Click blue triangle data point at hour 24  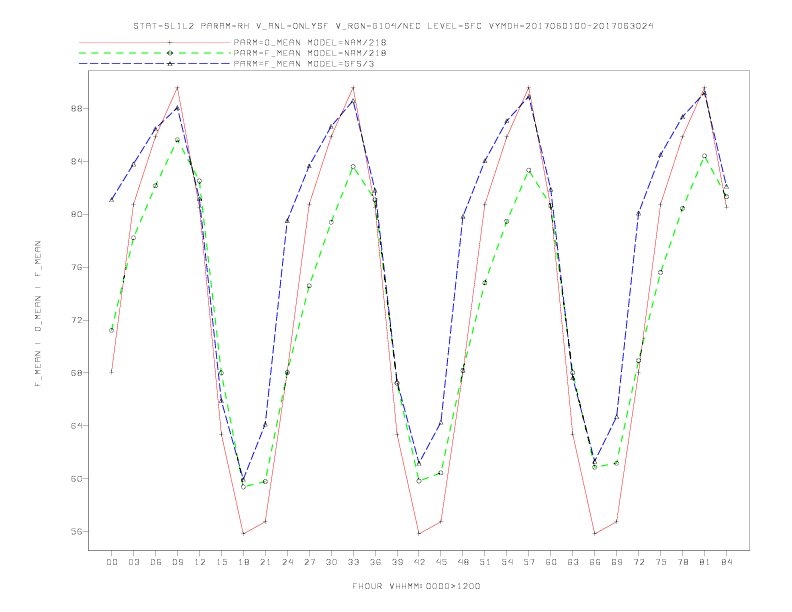(x=287, y=221)
